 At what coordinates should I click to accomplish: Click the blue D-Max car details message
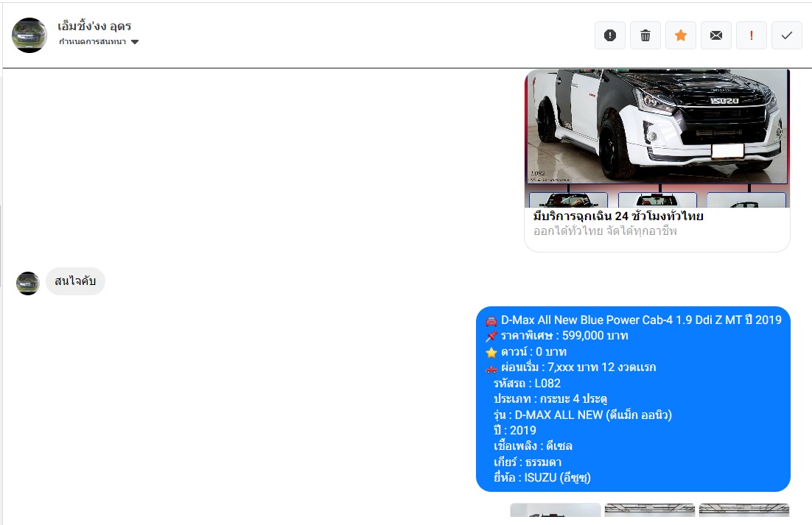(x=633, y=399)
